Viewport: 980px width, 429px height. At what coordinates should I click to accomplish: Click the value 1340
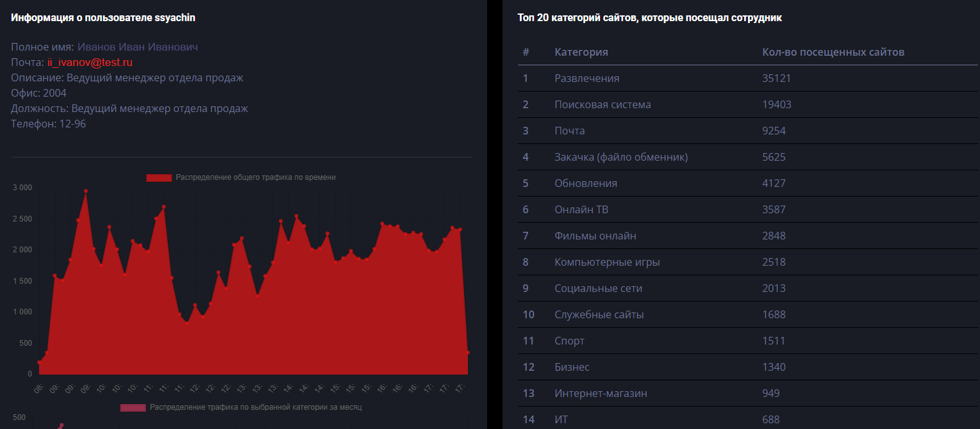774,367
